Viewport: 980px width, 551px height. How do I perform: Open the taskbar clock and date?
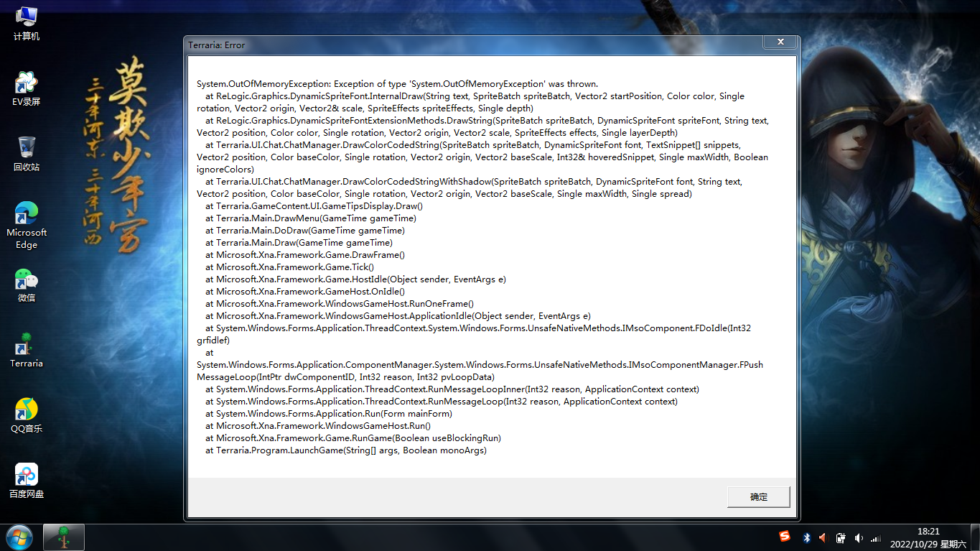(928, 537)
